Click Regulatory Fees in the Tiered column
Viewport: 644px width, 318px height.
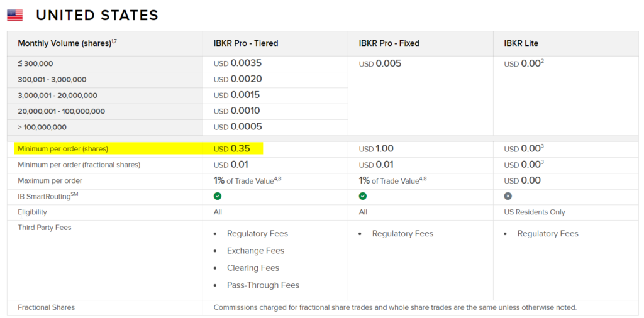pos(257,234)
